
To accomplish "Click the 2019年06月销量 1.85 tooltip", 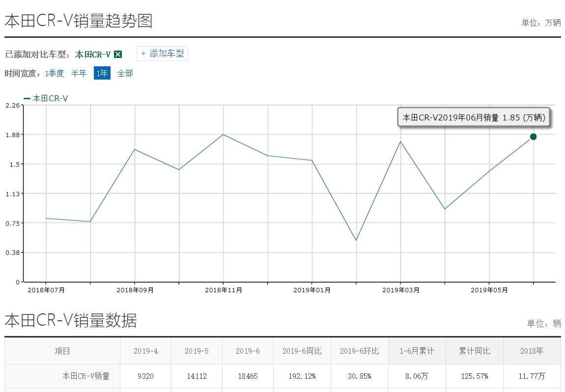I will point(474,117).
